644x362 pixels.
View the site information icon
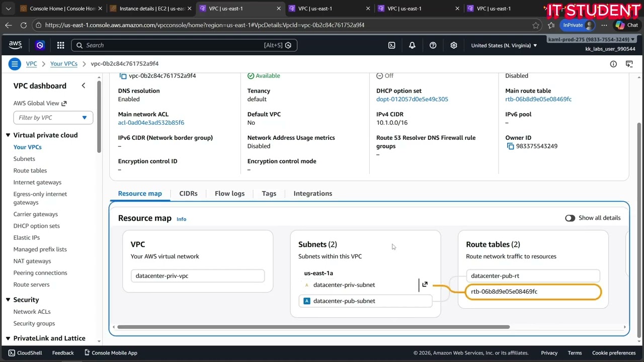39,25
